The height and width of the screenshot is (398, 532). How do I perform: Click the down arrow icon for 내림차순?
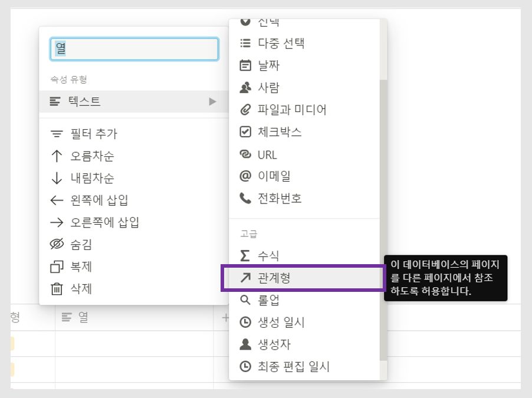pyautogui.click(x=57, y=178)
